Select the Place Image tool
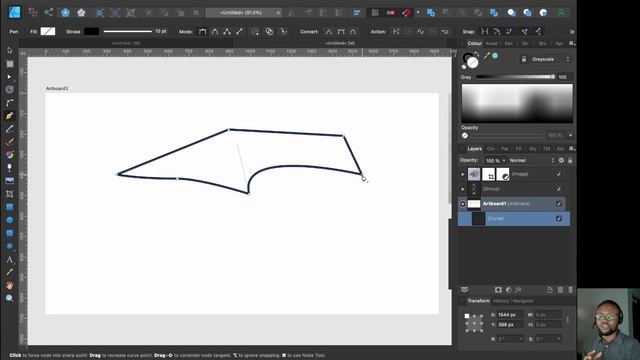The image size is (640, 360). 10,180
